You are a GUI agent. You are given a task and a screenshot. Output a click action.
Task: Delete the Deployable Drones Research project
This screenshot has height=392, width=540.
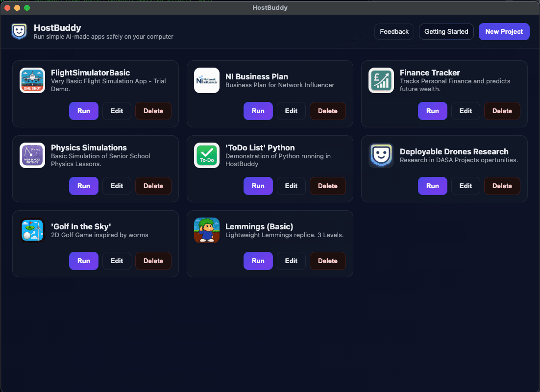(x=502, y=186)
